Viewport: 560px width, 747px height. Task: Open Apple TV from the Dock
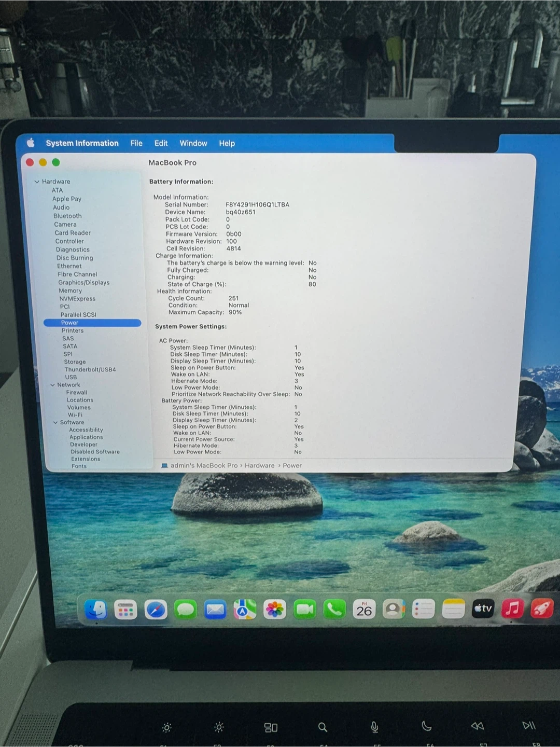[x=483, y=608]
